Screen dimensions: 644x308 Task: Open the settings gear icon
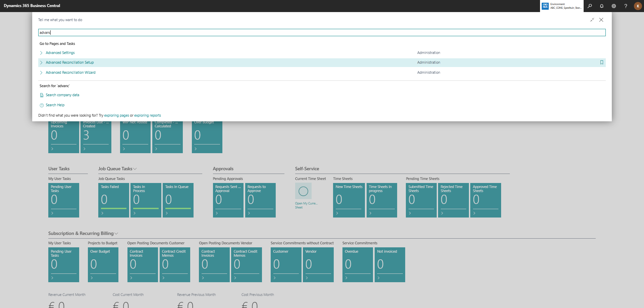click(614, 6)
